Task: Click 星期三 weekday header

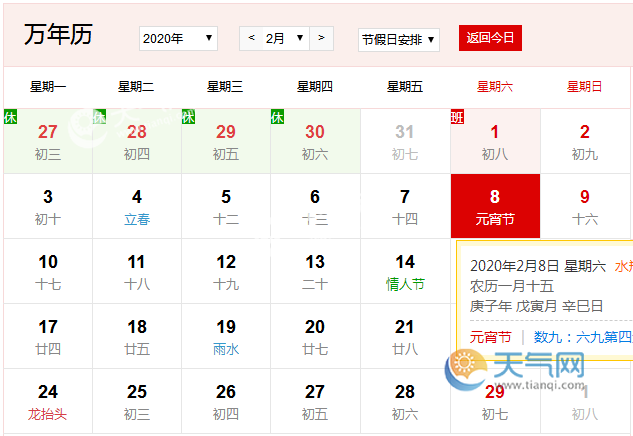Action: pos(225,86)
